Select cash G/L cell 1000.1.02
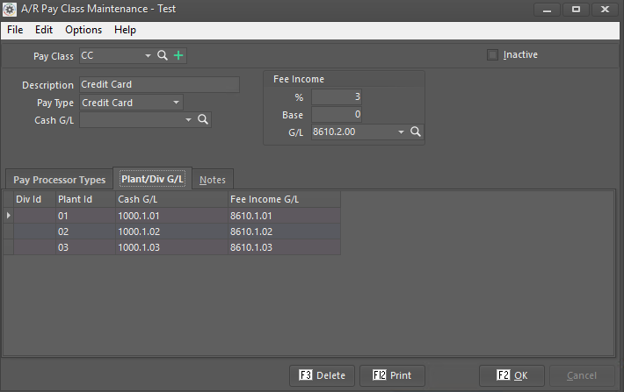This screenshot has width=624, height=392. coord(172,232)
